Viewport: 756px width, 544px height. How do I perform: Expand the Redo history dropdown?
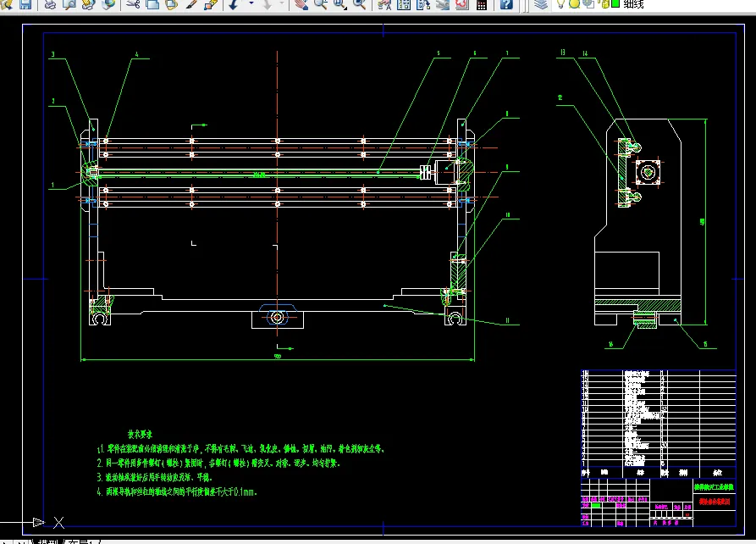(282, 4)
